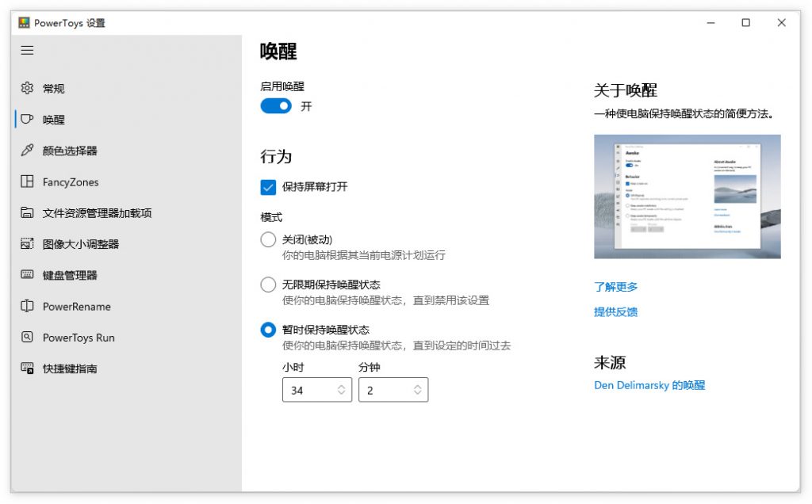Choose the 关闭(被动) mode option
This screenshot has height=504, width=812.
pyautogui.click(x=268, y=239)
